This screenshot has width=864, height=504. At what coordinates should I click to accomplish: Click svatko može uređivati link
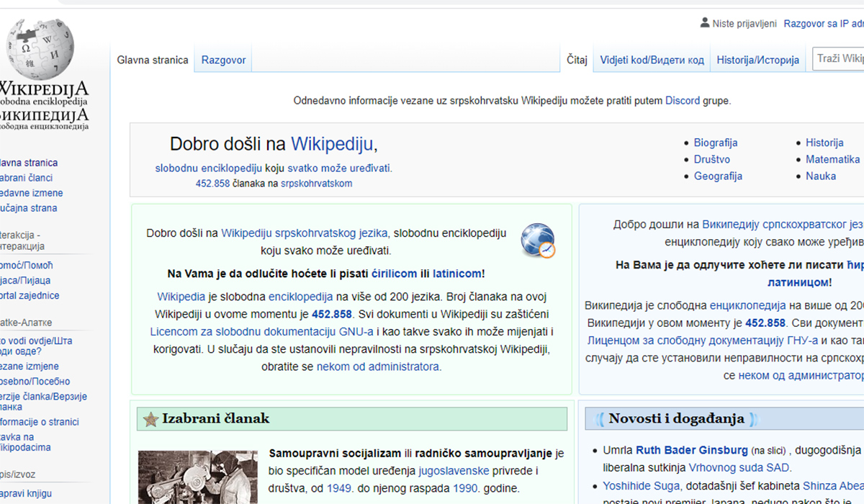[x=340, y=168]
